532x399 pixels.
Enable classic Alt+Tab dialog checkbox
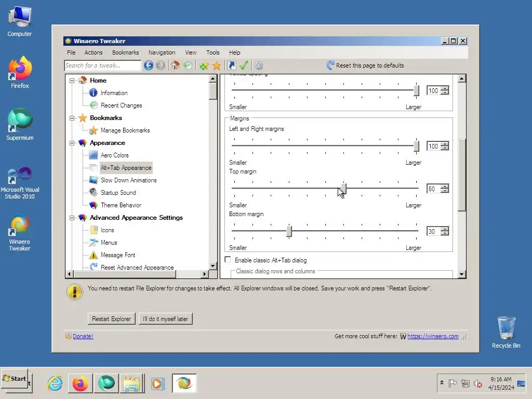(x=228, y=260)
